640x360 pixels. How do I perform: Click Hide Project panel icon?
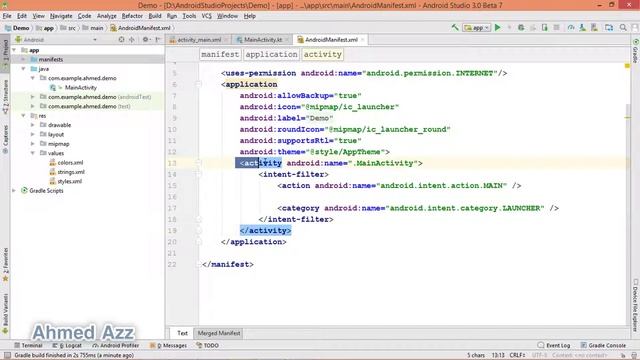[x=158, y=40]
